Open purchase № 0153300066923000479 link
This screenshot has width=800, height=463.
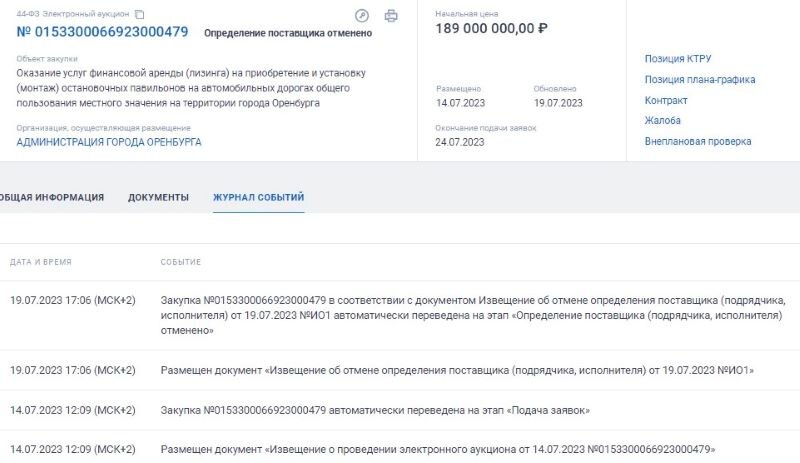point(103,32)
